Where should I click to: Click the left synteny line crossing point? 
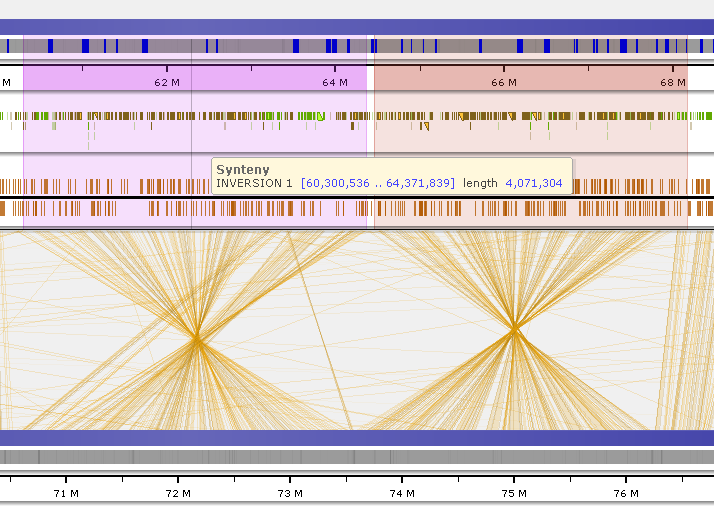click(x=197, y=339)
